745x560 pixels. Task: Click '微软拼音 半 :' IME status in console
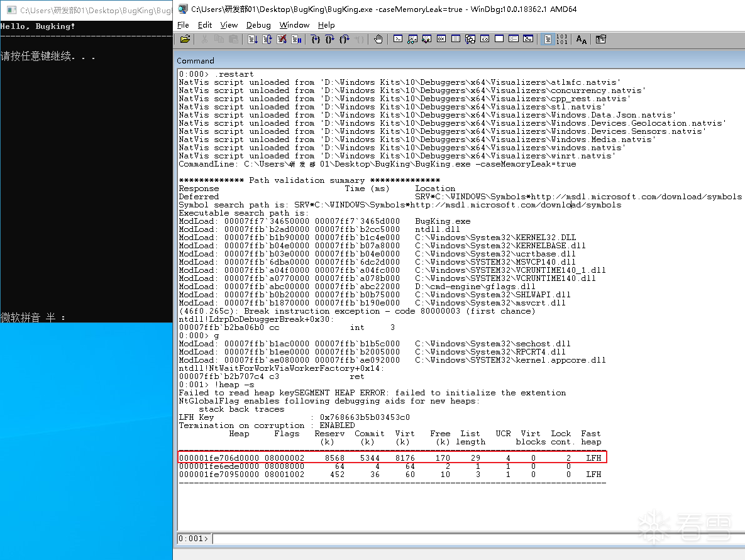pyautogui.click(x=33, y=317)
